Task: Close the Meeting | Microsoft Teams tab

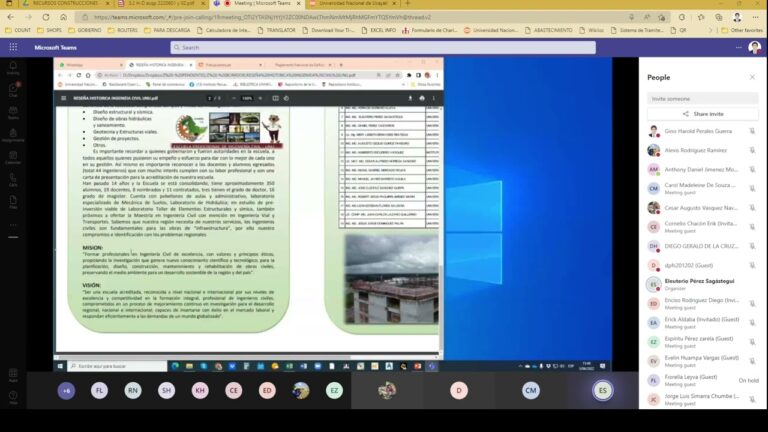Action: click(298, 3)
